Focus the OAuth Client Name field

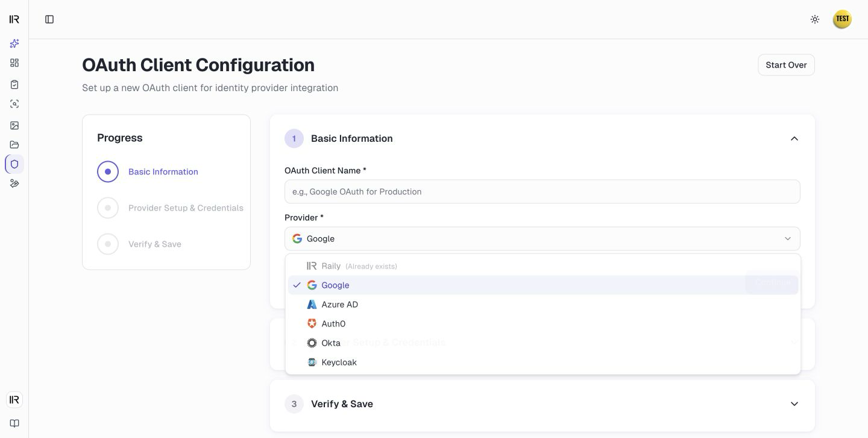542,191
